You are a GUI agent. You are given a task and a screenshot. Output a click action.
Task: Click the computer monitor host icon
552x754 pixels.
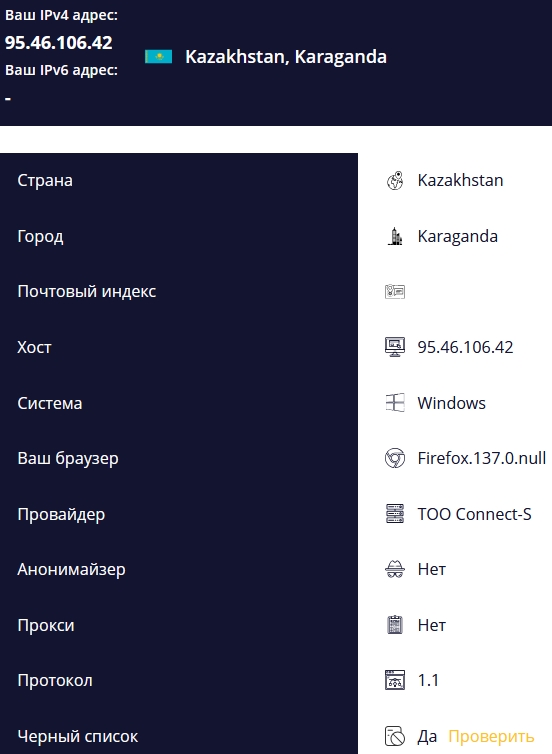(395, 347)
